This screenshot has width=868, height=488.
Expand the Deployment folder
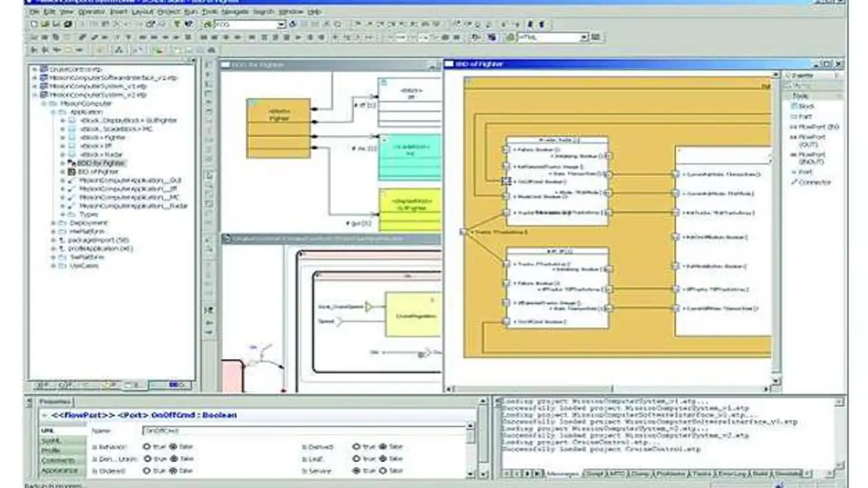point(53,223)
